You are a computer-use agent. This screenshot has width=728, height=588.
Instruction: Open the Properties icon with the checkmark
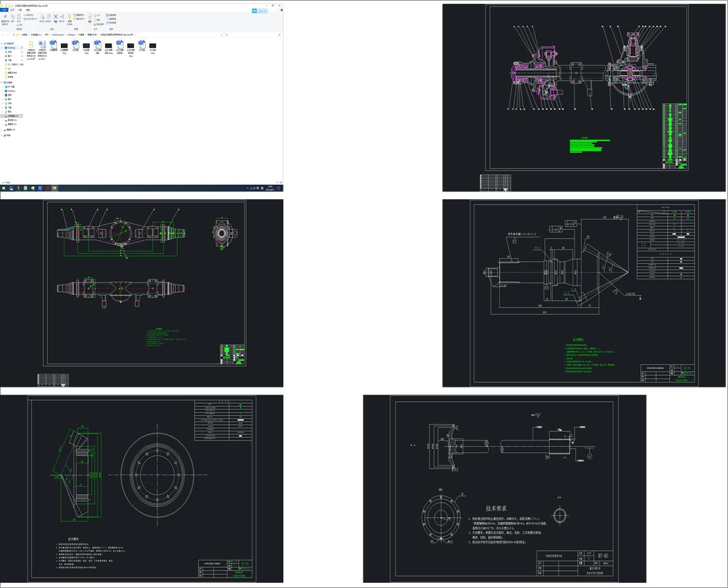pyautogui.click(x=90, y=16)
